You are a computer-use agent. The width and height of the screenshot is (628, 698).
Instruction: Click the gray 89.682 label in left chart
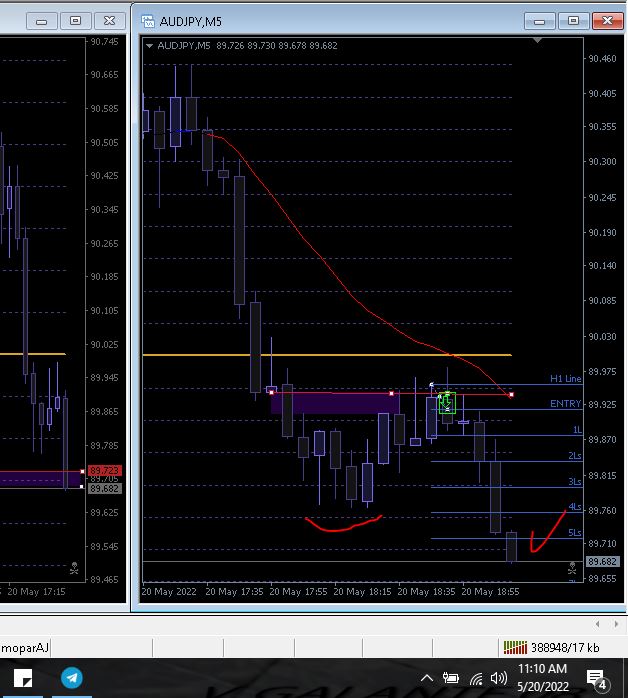pyautogui.click(x=105, y=488)
